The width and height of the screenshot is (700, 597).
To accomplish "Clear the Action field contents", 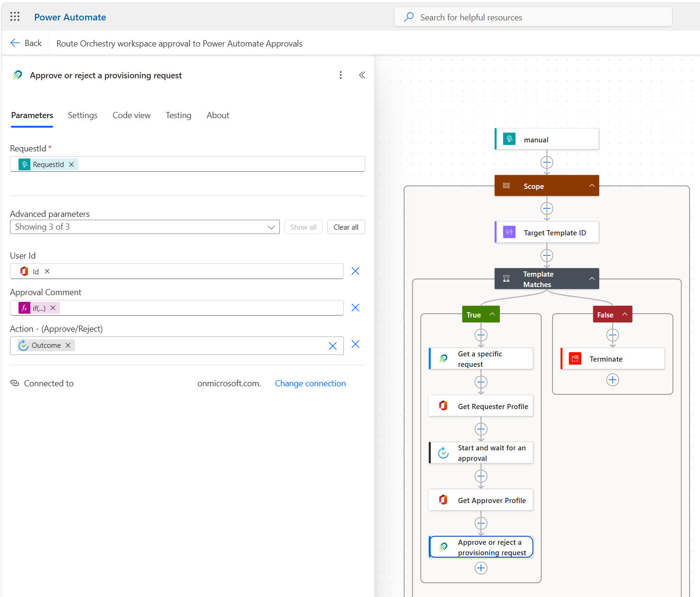I will pos(332,346).
